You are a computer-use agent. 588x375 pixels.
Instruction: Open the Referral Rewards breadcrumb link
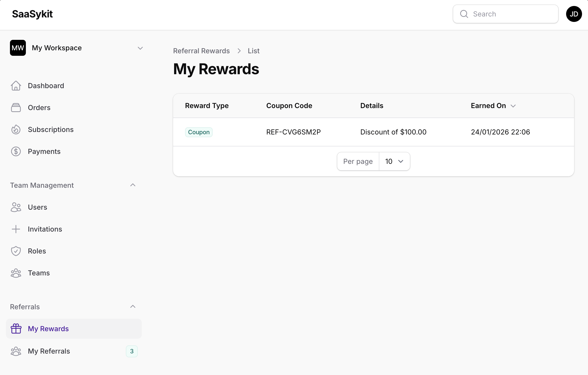201,51
